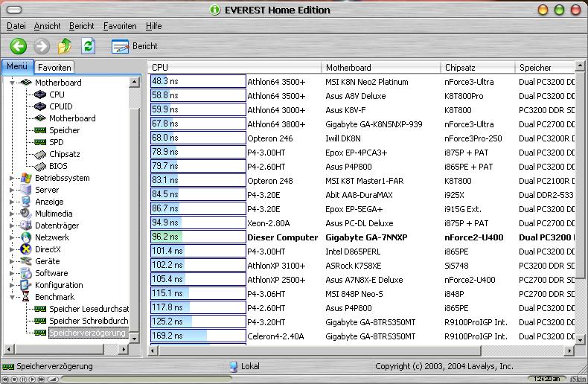Viewport: 588px width, 384px height.
Task: Click the Geräte devices icon
Action: (x=26, y=261)
